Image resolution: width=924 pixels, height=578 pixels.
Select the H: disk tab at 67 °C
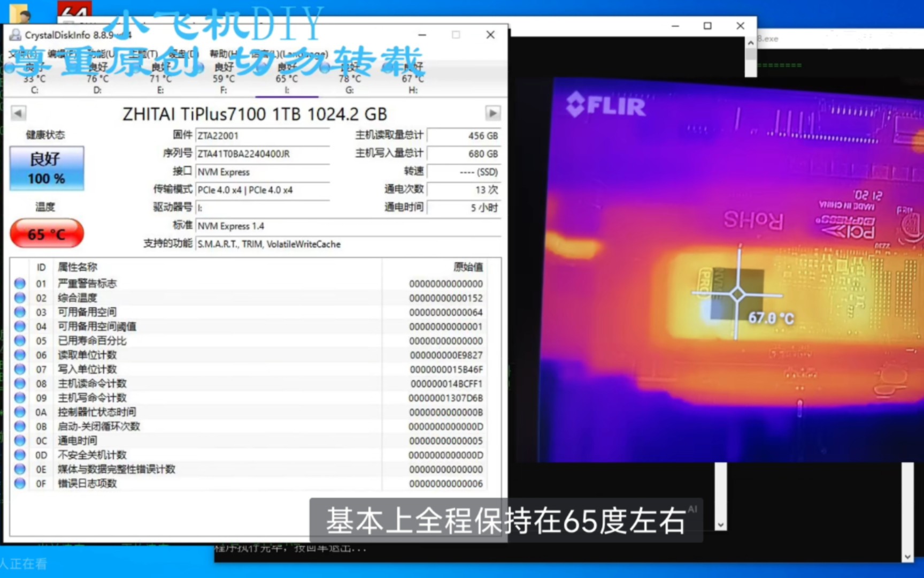(x=413, y=78)
